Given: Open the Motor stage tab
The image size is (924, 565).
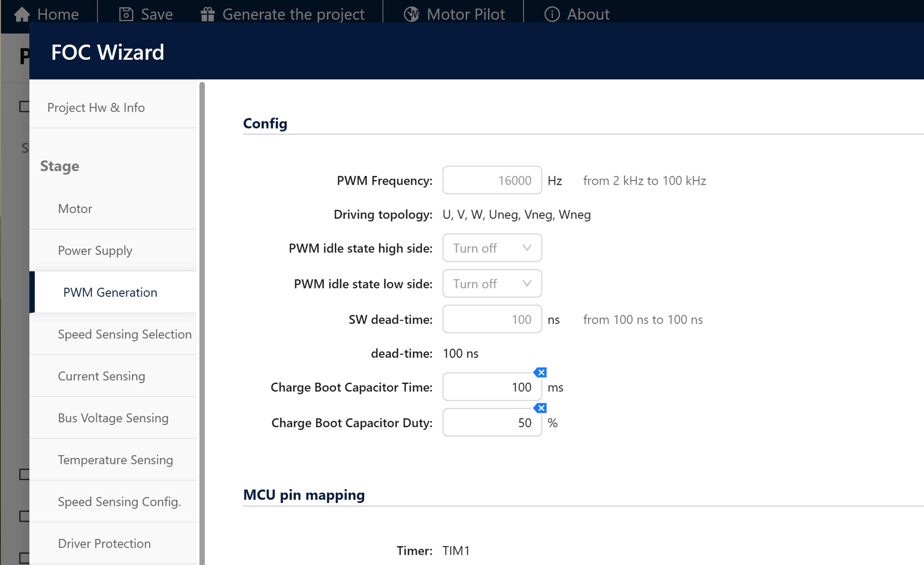Looking at the screenshot, I should (x=75, y=209).
